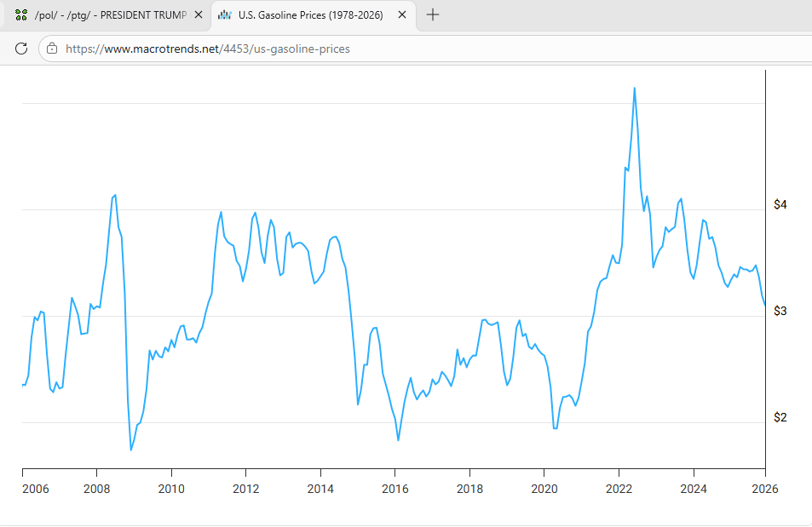Screen dimensions: 812x527
Task: Open a new tab with plus button
Action: point(432,15)
